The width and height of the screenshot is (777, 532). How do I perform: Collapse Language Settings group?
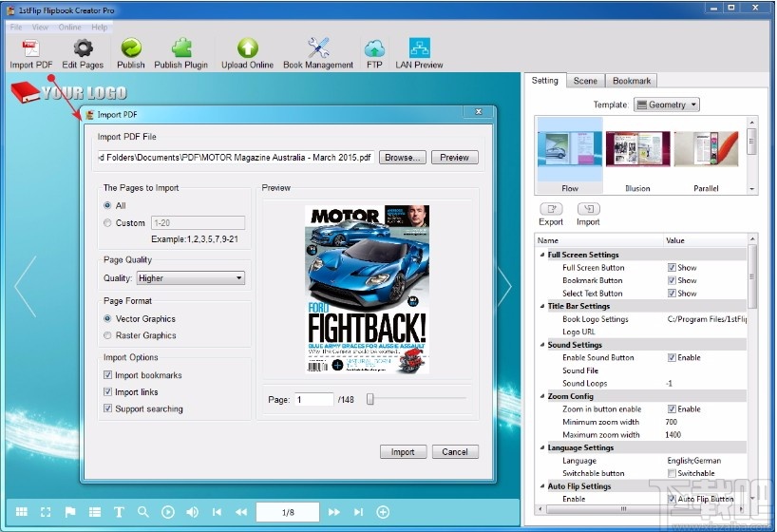542,447
